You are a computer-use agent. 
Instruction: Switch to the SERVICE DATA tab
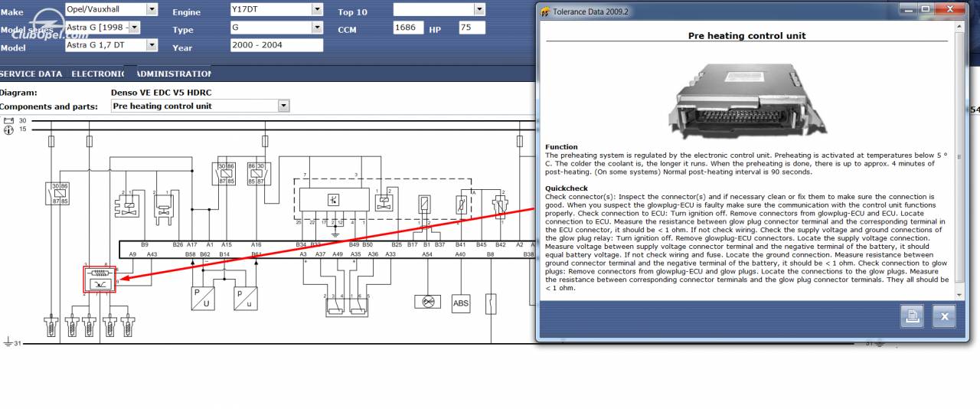coord(31,74)
